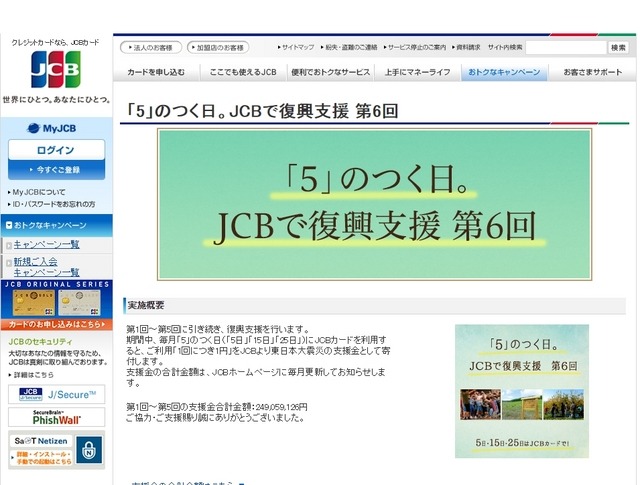Open the サービス停止のご案内 link
Screen dimensions: 640x485
[x=415, y=47]
